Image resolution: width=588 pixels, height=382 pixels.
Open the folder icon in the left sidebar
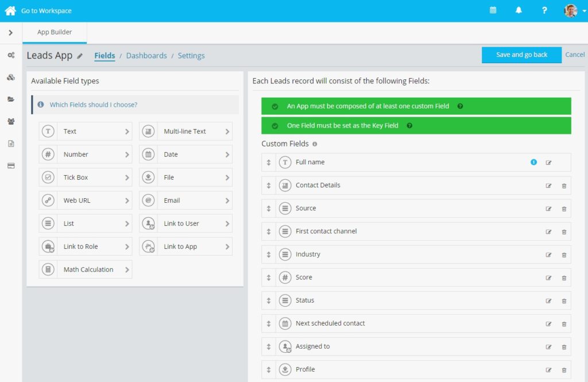10,99
